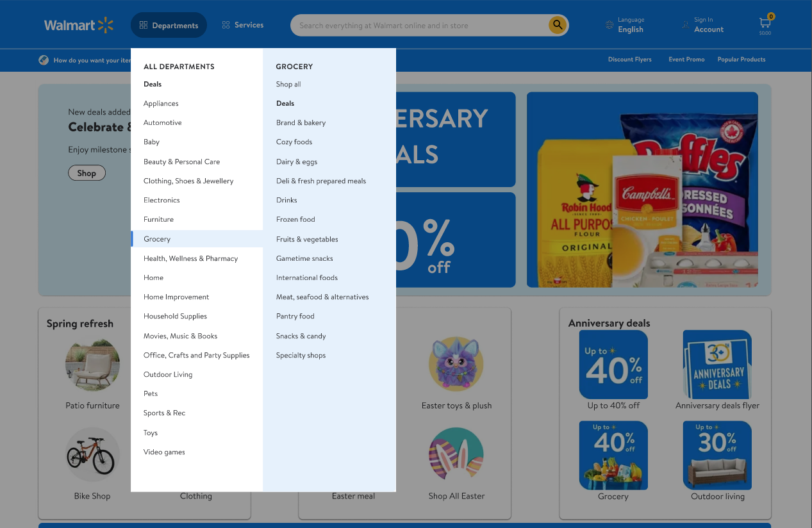
Task: Open the Patio furniture chair thumbnail
Action: [92, 364]
